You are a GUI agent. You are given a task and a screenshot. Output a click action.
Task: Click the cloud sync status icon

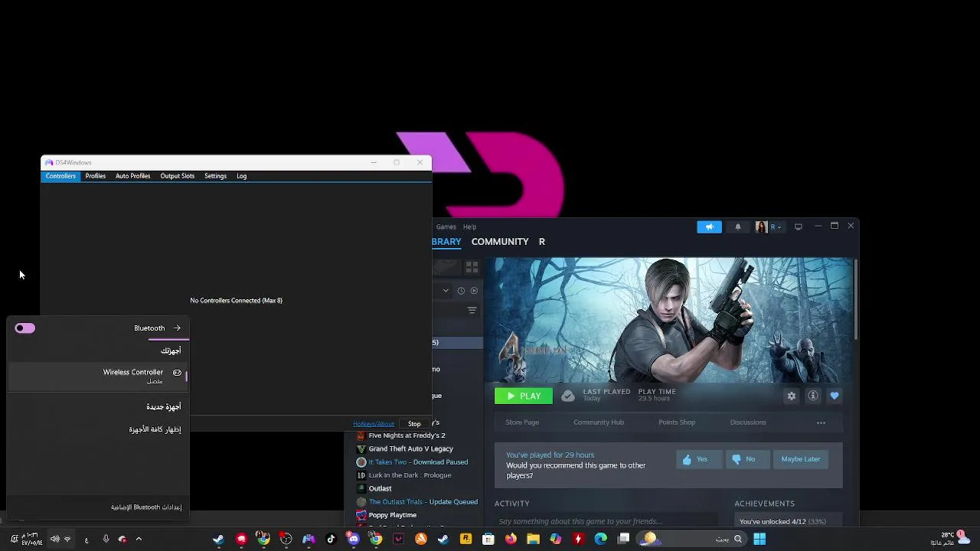(567, 396)
